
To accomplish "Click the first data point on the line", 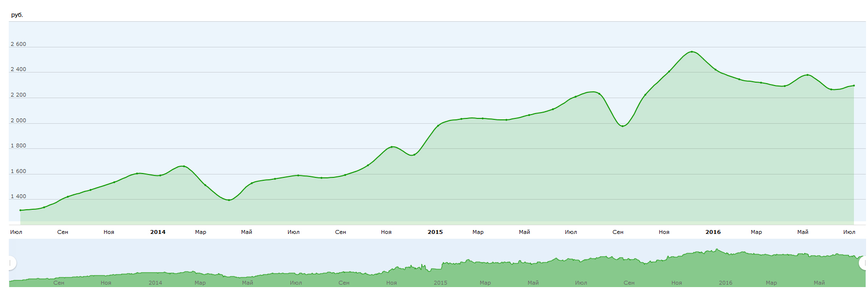I will pos(20,210).
